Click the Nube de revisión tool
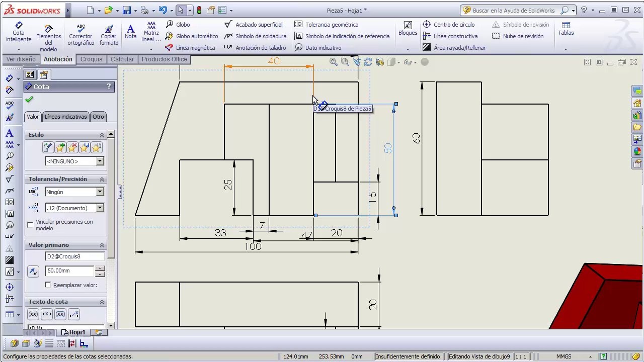The image size is (644, 362). [518, 36]
